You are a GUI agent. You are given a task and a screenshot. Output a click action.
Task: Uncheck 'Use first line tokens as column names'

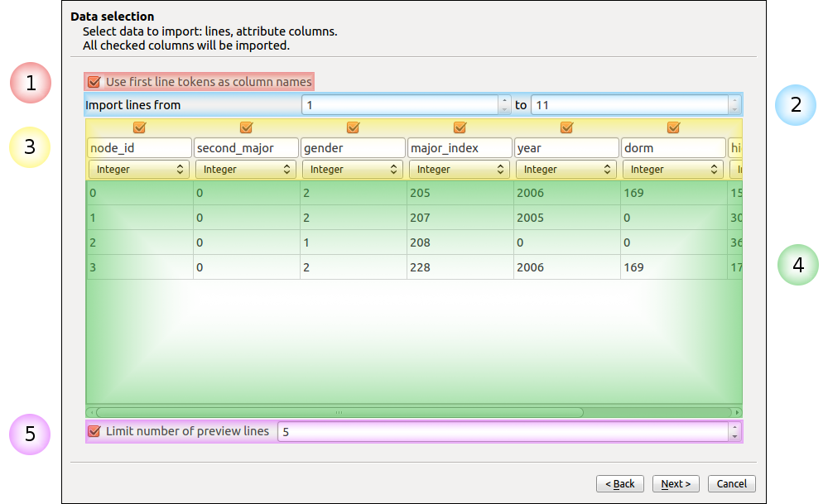coord(94,82)
